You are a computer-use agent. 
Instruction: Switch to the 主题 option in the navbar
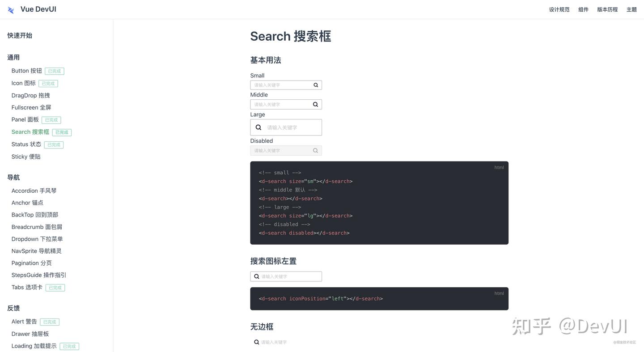click(x=631, y=8)
